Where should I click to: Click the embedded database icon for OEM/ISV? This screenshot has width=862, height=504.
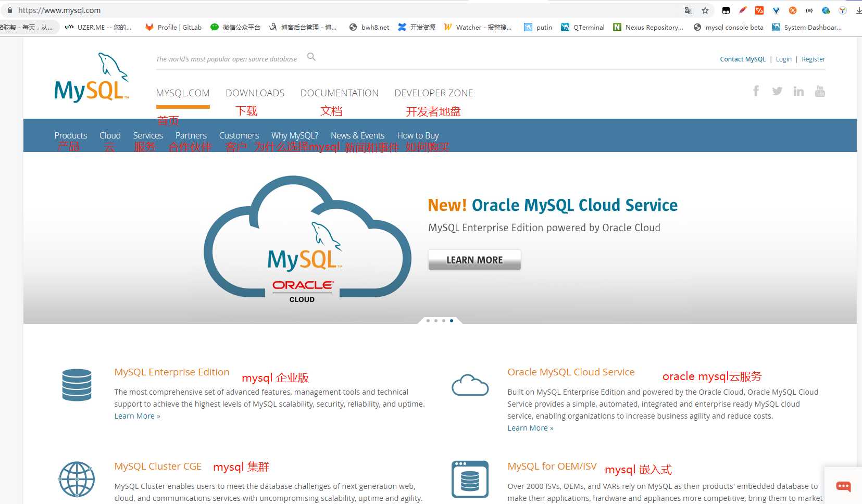coord(470,479)
